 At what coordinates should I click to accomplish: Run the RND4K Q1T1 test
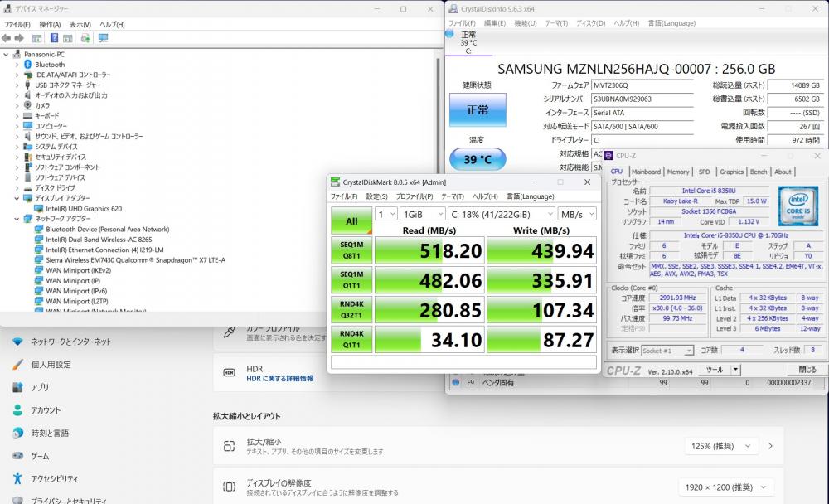351,339
